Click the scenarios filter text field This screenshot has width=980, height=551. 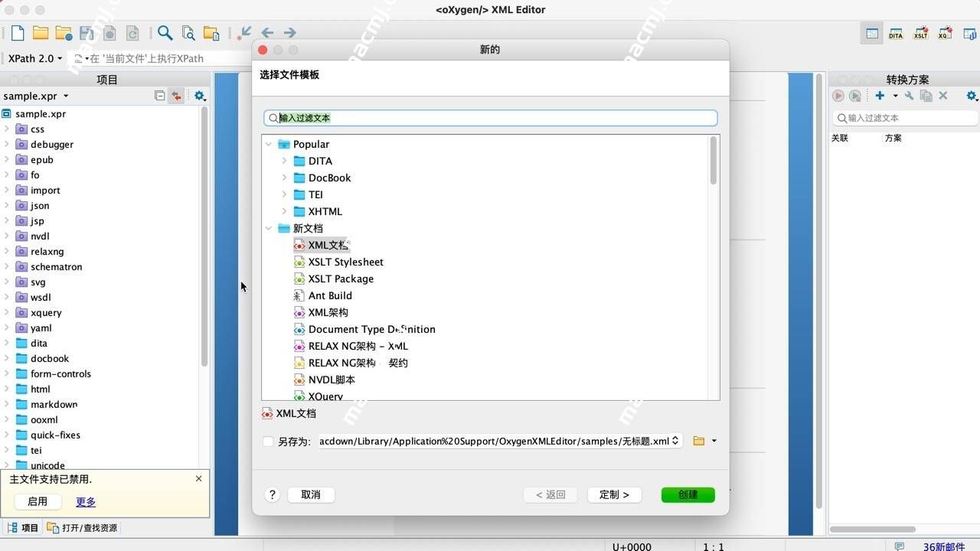coord(905,118)
